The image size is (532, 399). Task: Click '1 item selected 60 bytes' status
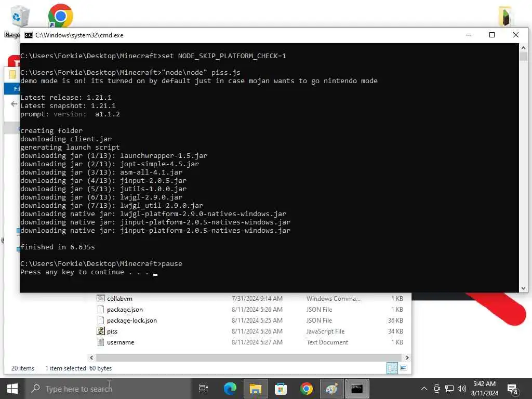coord(78,368)
